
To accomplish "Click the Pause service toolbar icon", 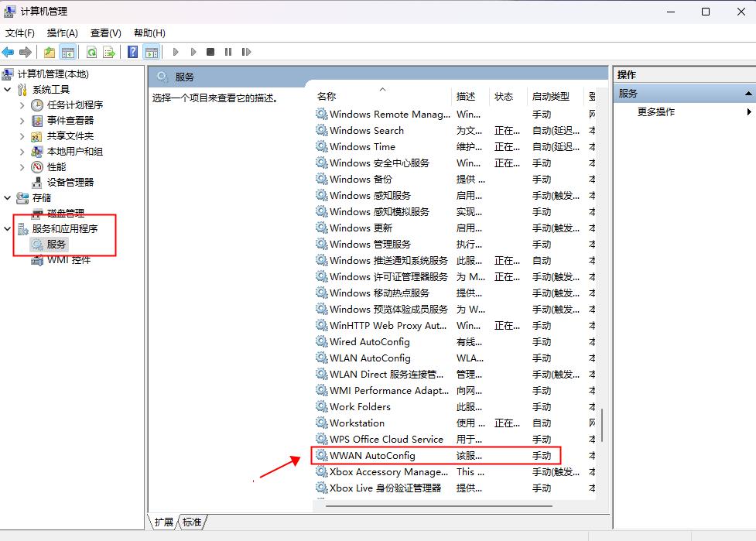I will click(x=228, y=52).
